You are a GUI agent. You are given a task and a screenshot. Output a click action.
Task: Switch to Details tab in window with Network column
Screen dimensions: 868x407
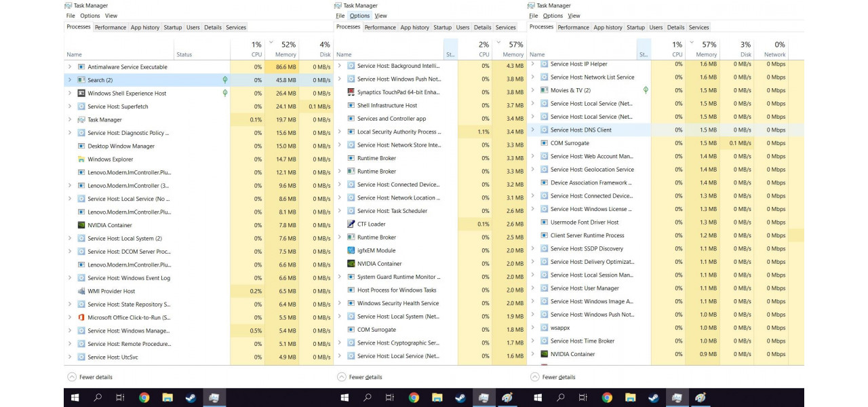coord(675,27)
